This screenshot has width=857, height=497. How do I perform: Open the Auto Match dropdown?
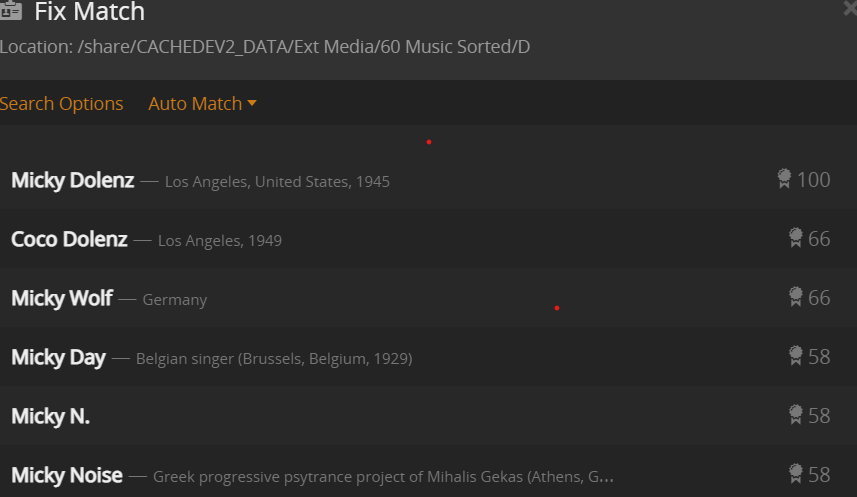201,103
